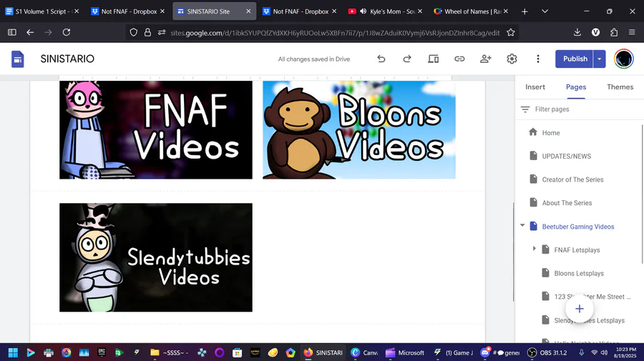Open the volume control tray icon
Viewport: 644px width, 361px height.
point(604,352)
